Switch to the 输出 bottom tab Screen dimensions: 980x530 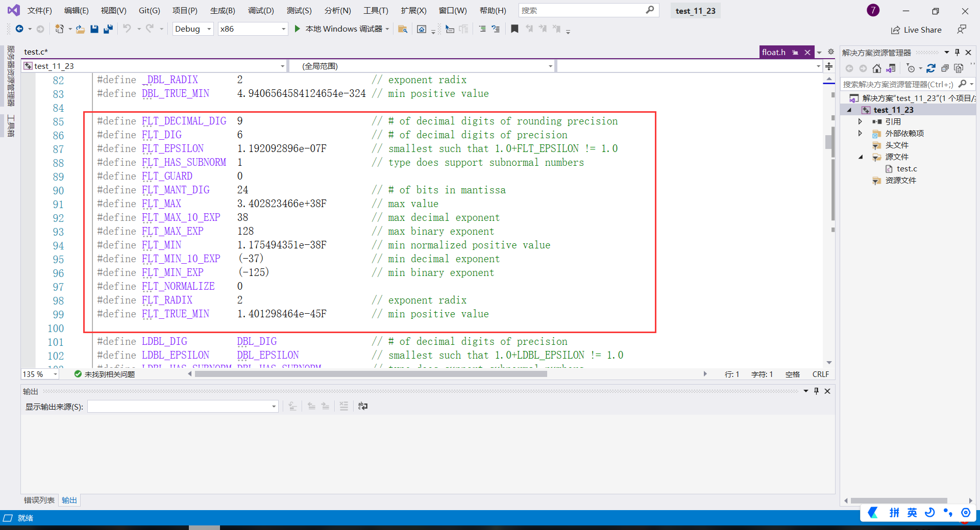tap(69, 500)
